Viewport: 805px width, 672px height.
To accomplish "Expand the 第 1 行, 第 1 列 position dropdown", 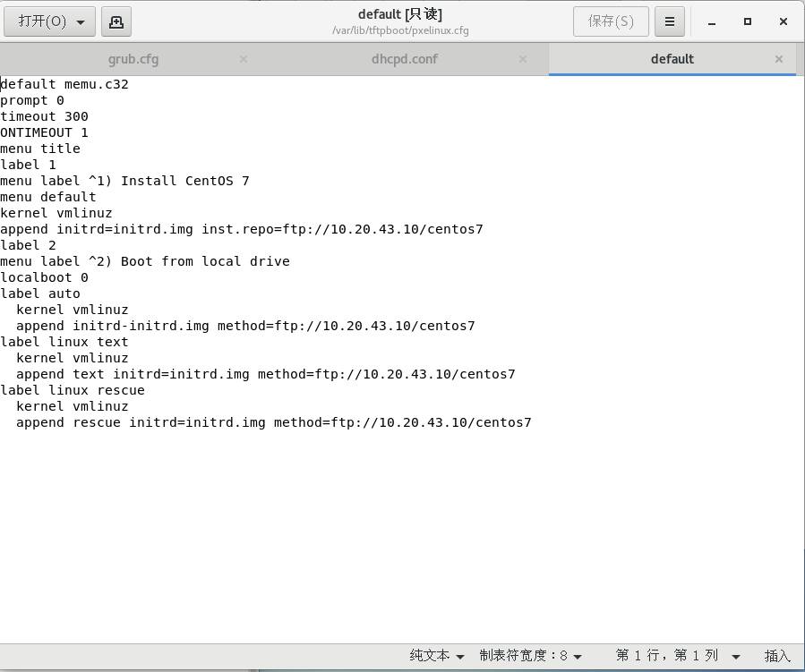I will point(677,656).
